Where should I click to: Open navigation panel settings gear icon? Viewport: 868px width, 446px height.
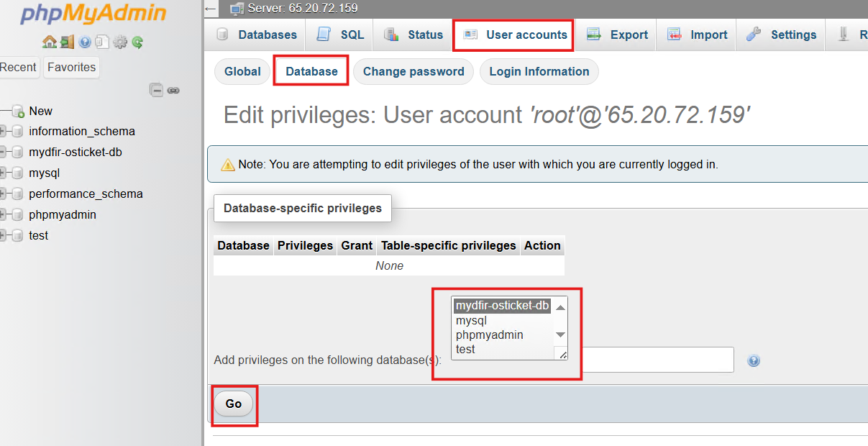click(x=119, y=42)
